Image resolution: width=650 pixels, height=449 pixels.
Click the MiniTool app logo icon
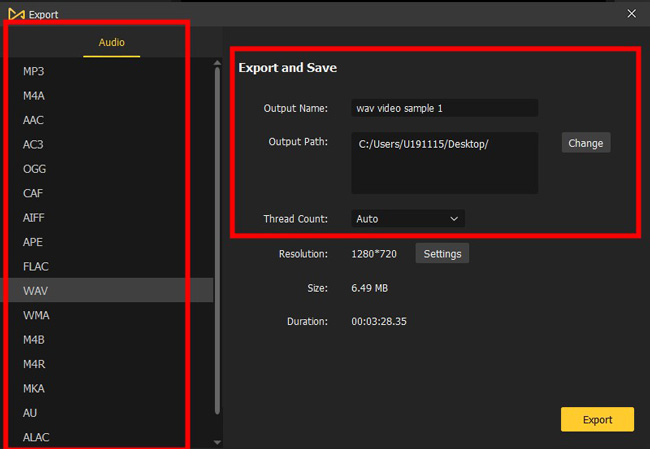pyautogui.click(x=16, y=15)
